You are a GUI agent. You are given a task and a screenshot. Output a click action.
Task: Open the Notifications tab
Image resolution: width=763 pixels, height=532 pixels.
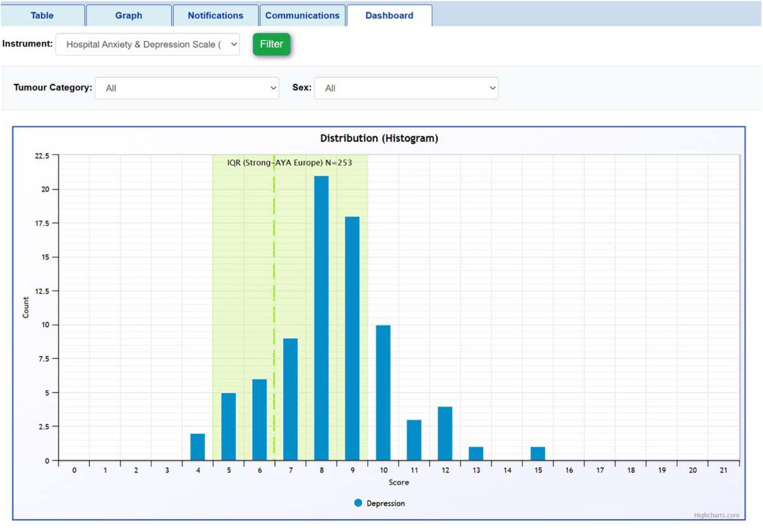tap(215, 15)
